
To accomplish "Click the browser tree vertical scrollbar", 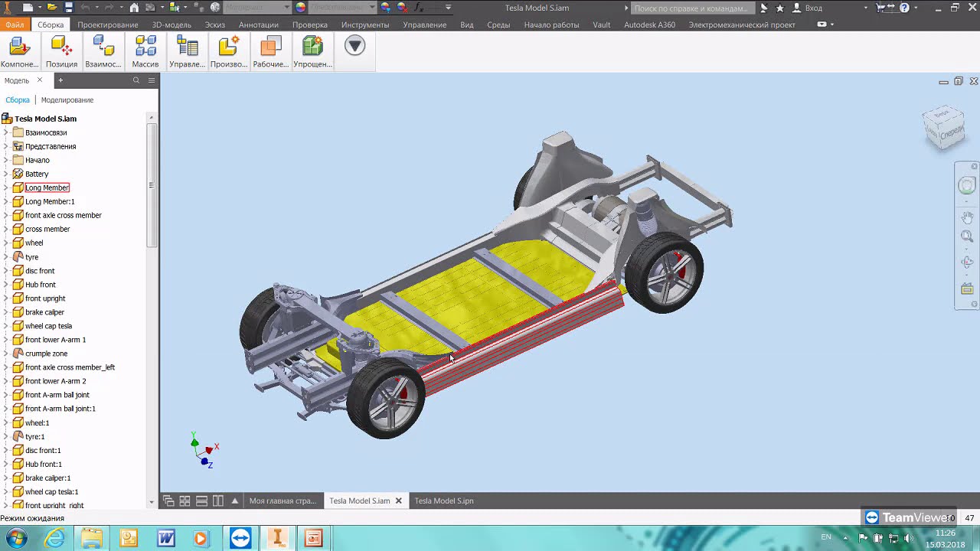I will tap(152, 185).
